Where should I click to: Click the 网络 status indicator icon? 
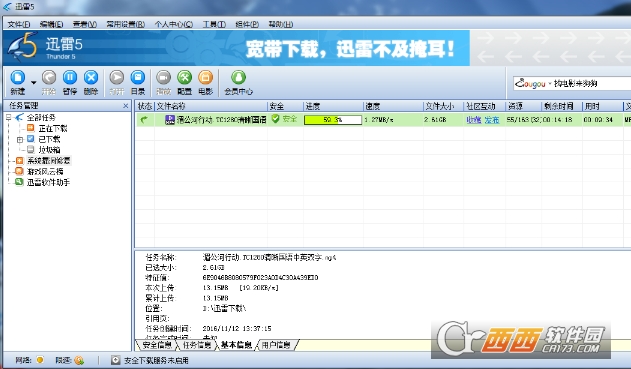click(x=40, y=359)
